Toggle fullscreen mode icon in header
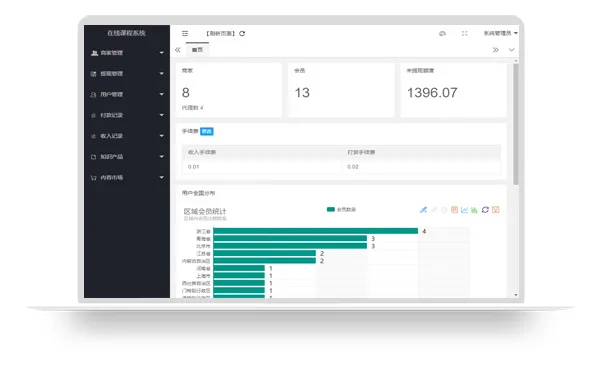The image size is (600, 367). point(465,34)
